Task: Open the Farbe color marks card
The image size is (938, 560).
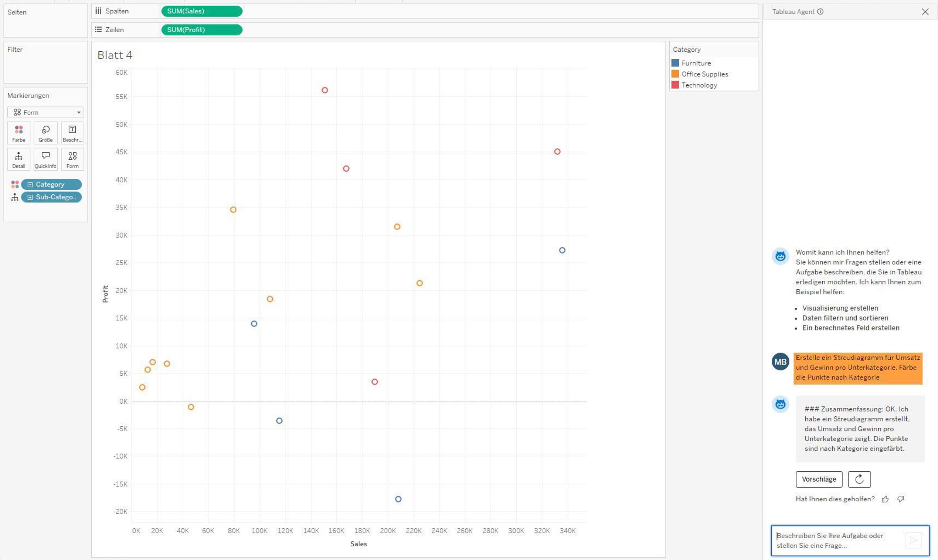Action: 18,133
